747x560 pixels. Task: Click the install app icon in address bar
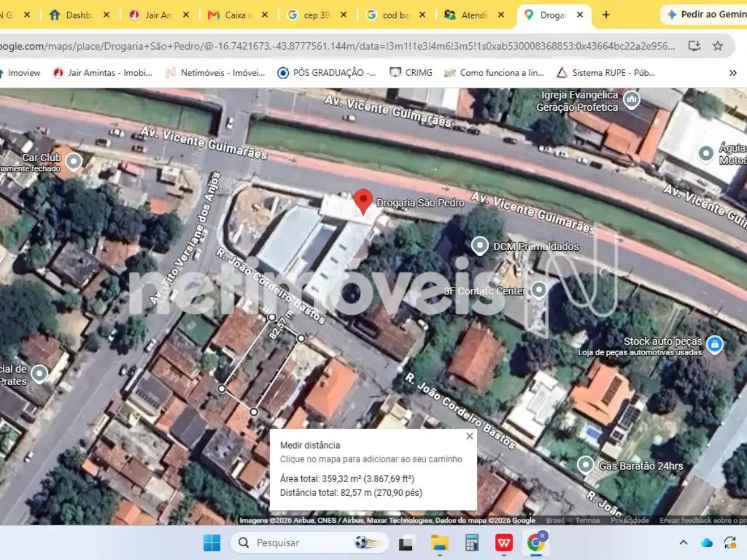click(694, 45)
